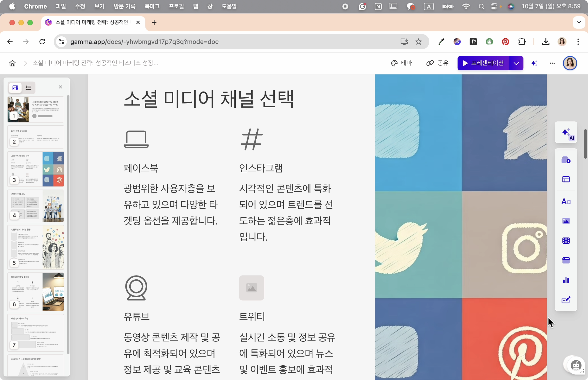This screenshot has width=588, height=380.
Task: Click the document title breadcrumb
Action: click(x=95, y=63)
